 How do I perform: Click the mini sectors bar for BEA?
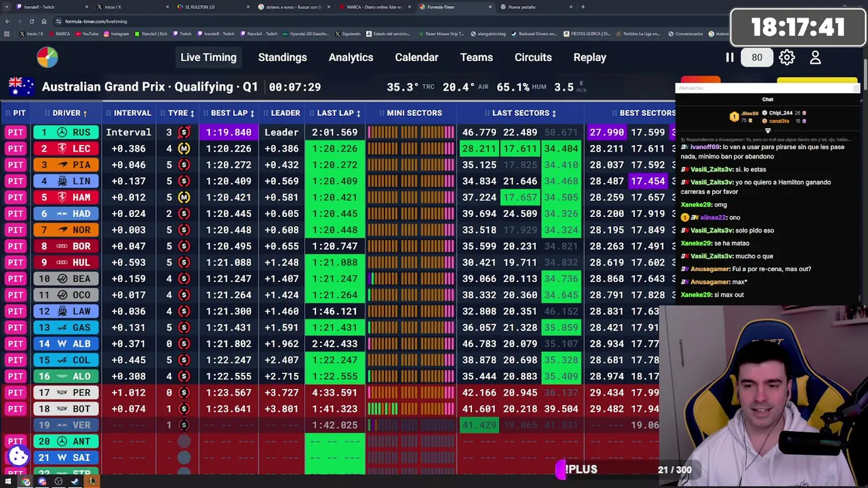[x=411, y=279]
